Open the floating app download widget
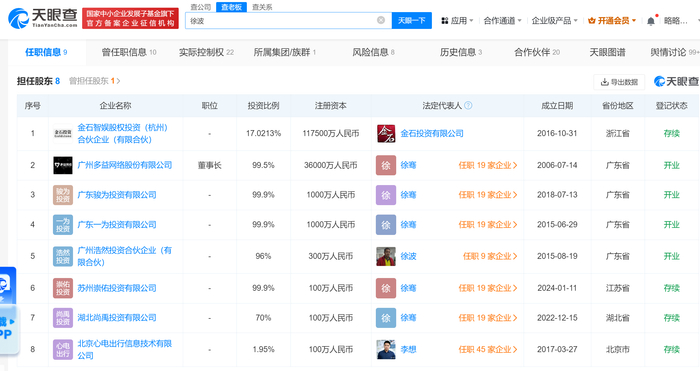The width and height of the screenshot is (700, 371). click(x=8, y=310)
